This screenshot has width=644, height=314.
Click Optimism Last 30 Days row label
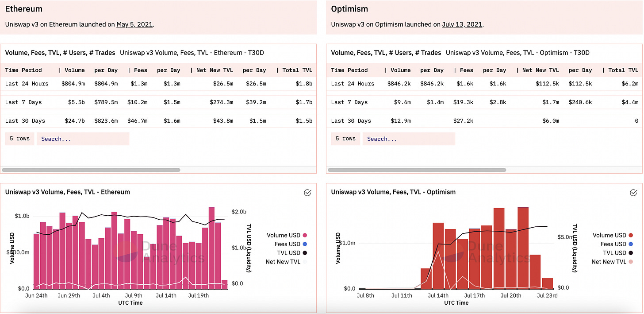pyautogui.click(x=351, y=121)
